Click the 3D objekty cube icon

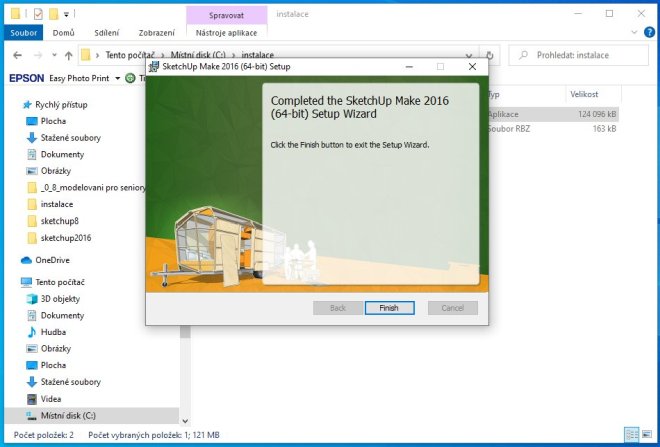[32, 299]
